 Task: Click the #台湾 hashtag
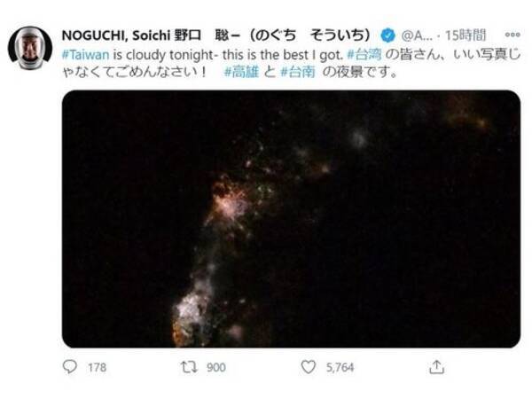pos(364,55)
